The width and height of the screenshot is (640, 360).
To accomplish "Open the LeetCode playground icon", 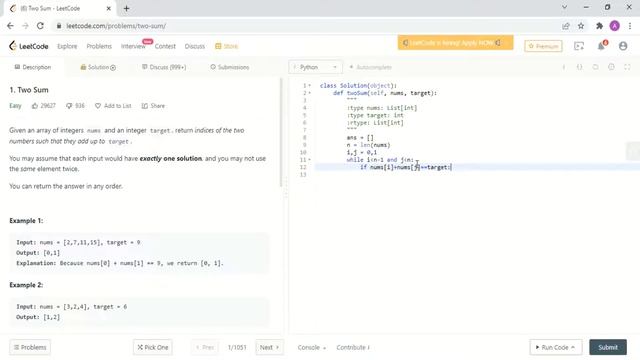I will [579, 46].
